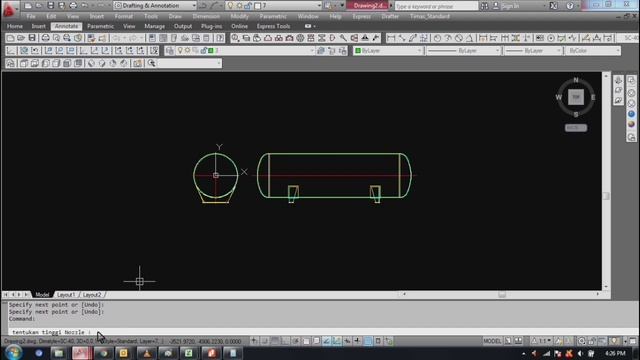The height and width of the screenshot is (360, 640).
Task: Click the white color swatch of layer 7
Action: click(x=258, y=6)
